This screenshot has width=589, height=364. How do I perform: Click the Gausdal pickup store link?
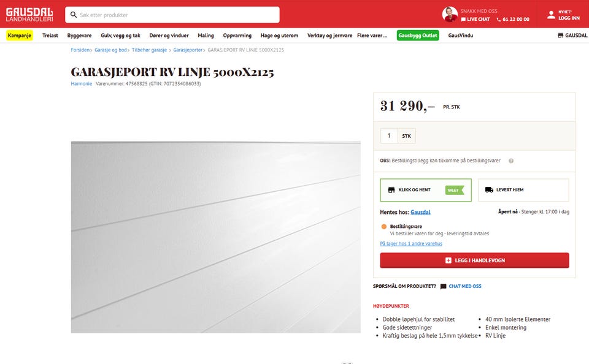tap(420, 212)
